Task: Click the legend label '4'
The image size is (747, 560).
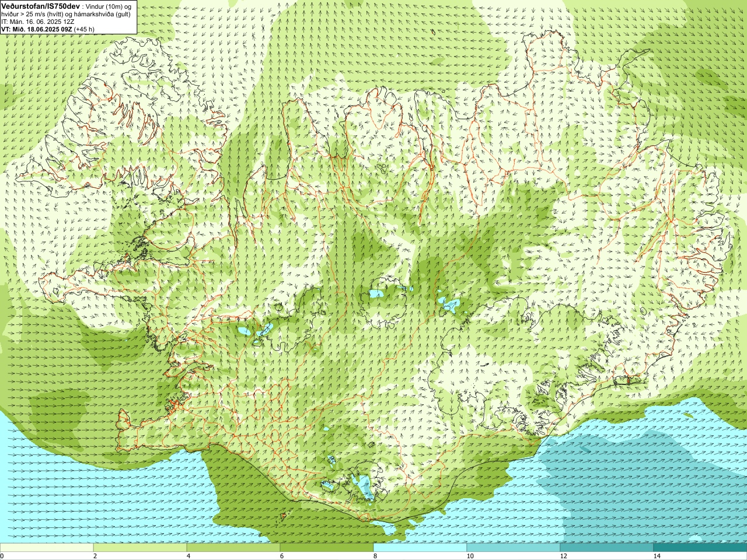Action: 188,556
